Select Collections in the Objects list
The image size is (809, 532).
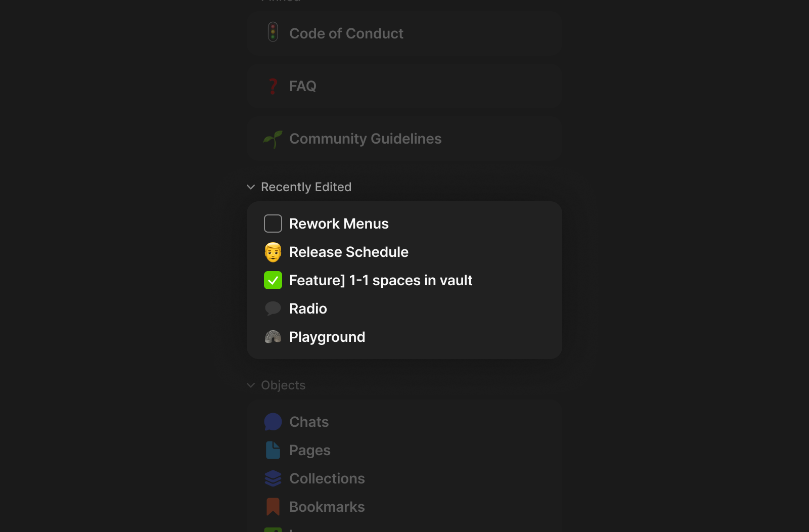point(327,478)
